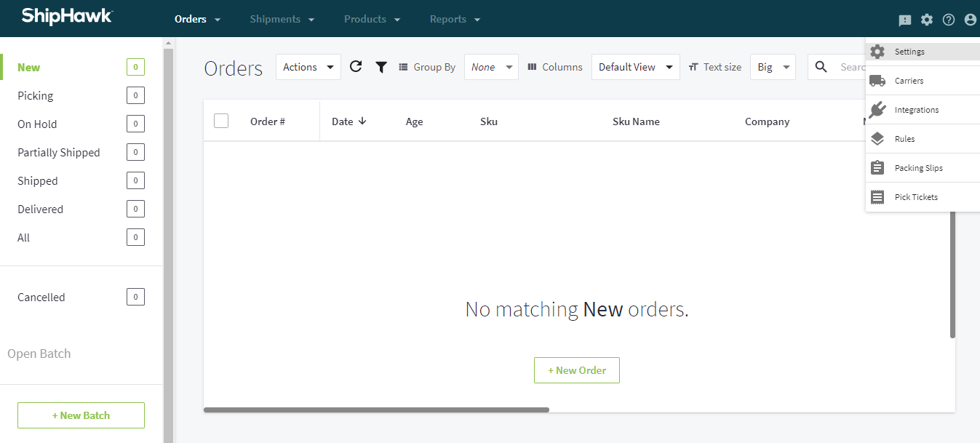
Task: Select Packing Slips from settings menu
Action: point(918,167)
